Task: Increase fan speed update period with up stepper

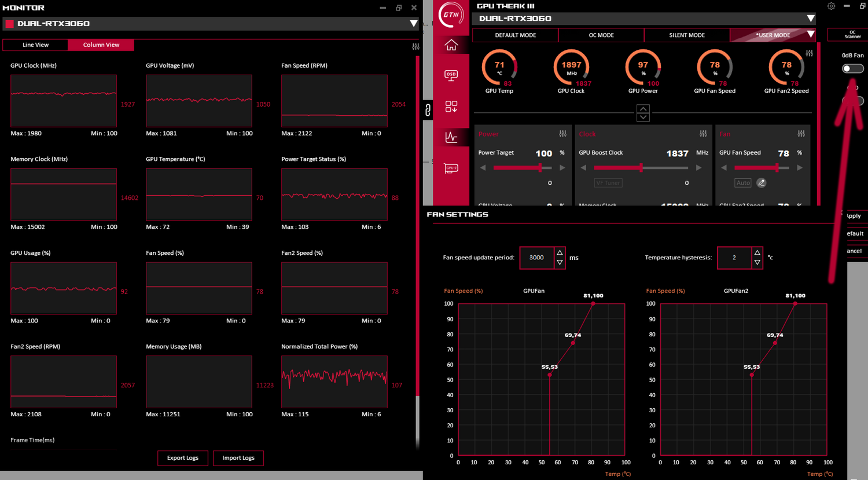Action: 560,253
